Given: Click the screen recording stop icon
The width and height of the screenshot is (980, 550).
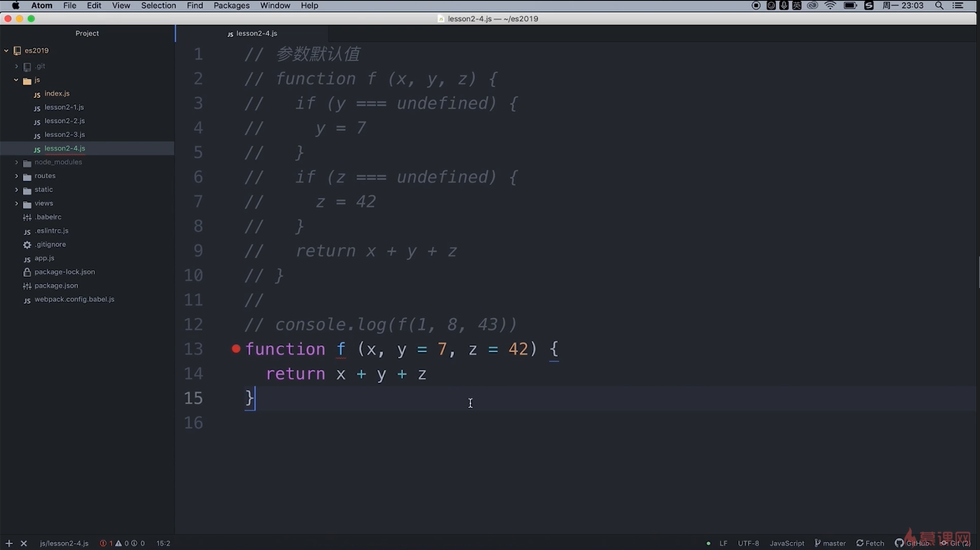Looking at the screenshot, I should tap(756, 6).
